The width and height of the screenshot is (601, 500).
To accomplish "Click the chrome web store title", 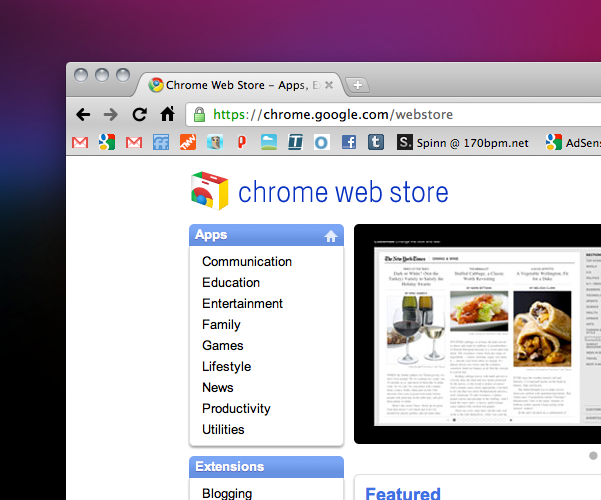I will pyautogui.click(x=343, y=192).
